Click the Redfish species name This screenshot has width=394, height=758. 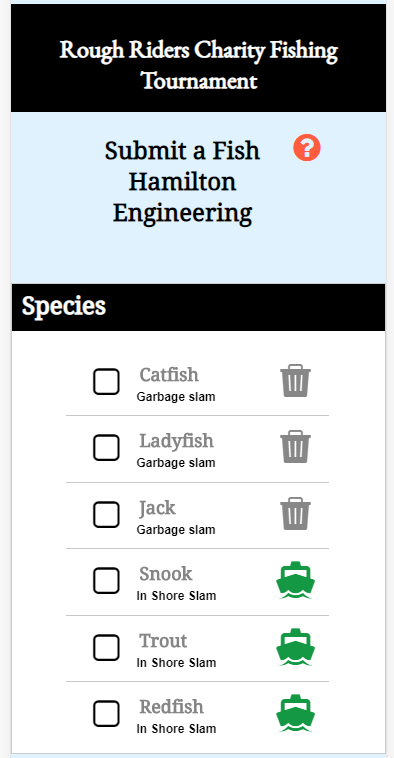tap(172, 707)
